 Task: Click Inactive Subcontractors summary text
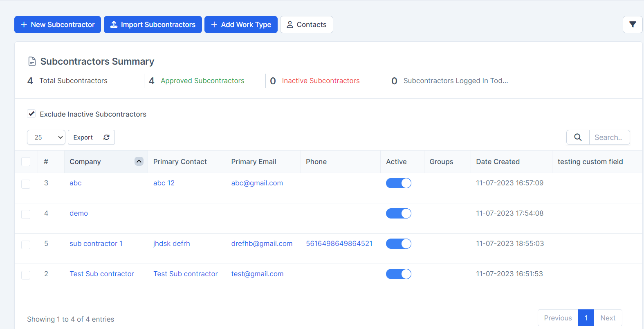click(321, 81)
